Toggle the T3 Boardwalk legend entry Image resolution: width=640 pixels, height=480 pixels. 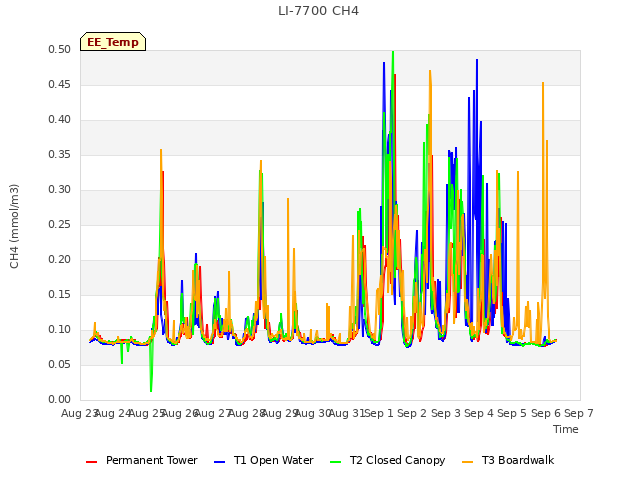[508, 460]
